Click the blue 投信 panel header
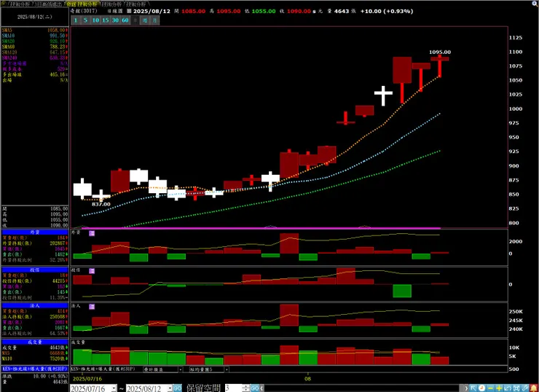This screenshot has width=539, height=392. (35, 270)
